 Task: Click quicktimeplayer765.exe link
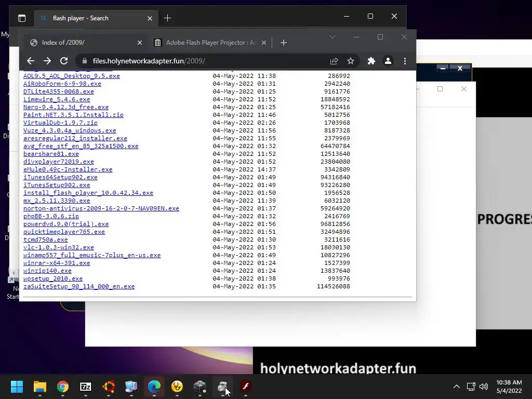tap(64, 232)
